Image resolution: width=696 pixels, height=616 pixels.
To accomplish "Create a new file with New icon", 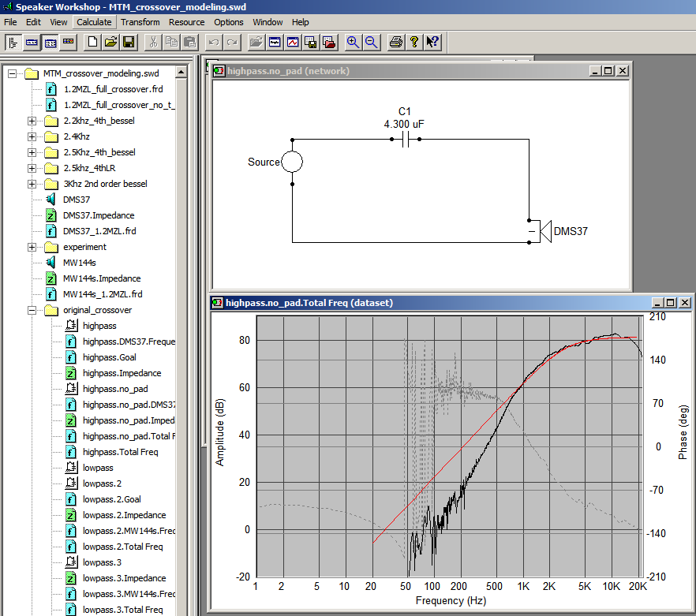I will coord(92,43).
